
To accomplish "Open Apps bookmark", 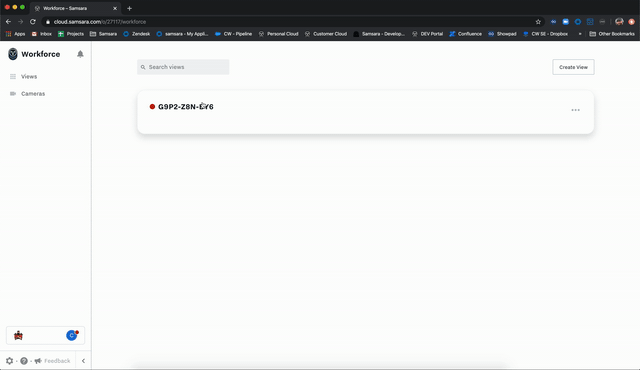I will [x=16, y=34].
